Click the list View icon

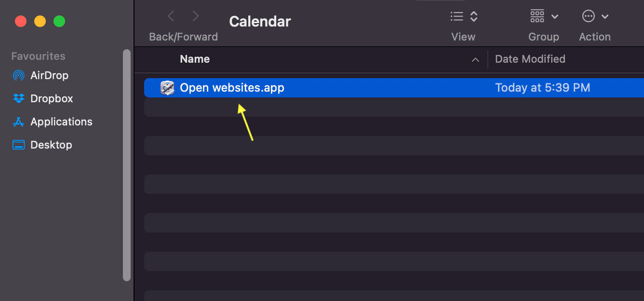pyautogui.click(x=456, y=16)
